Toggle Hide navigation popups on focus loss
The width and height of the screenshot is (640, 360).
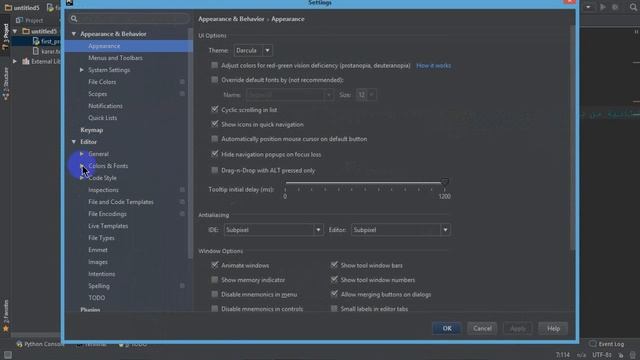214,154
